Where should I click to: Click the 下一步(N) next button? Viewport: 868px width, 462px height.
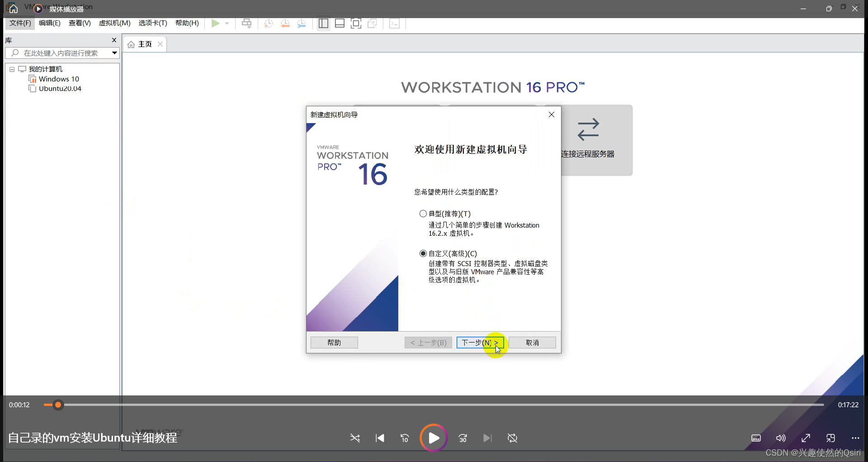480,343
